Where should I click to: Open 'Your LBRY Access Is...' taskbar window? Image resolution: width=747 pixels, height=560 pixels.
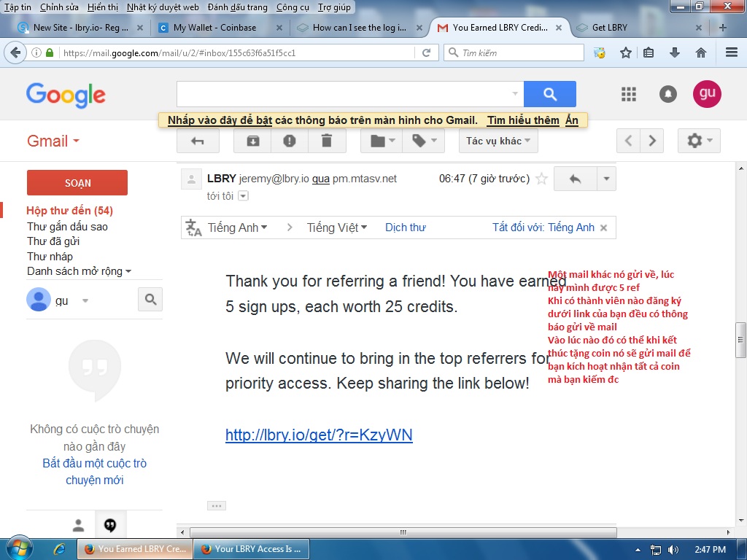pyautogui.click(x=252, y=549)
